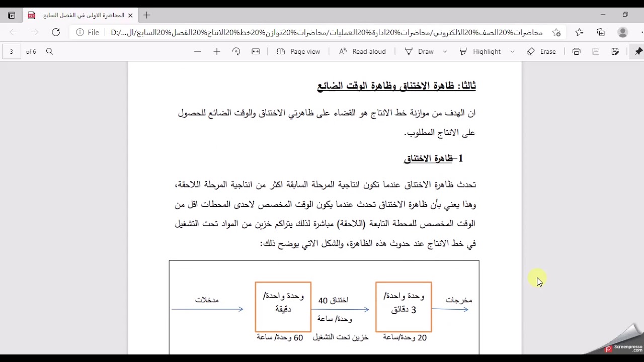Image resolution: width=644 pixels, height=362 pixels.
Task: Restore down the browser window
Action: pyautogui.click(x=625, y=15)
